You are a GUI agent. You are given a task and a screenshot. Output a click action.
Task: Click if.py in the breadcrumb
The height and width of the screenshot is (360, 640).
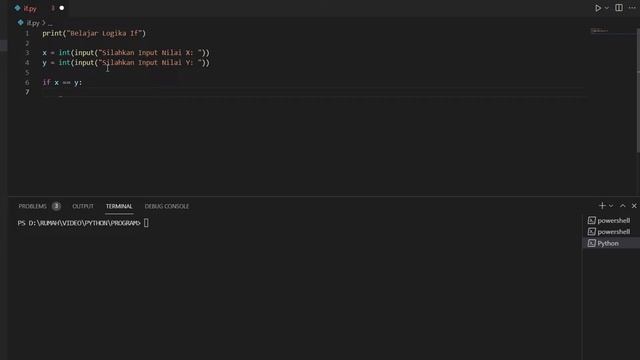click(33, 23)
